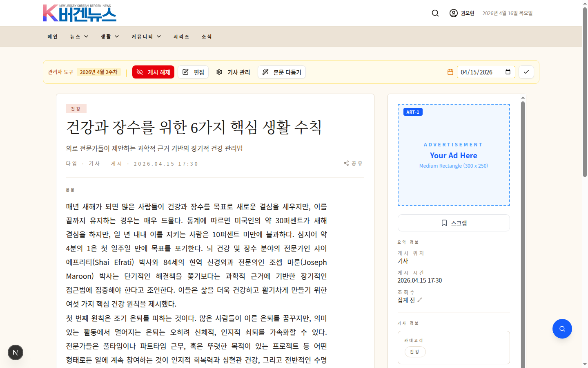Select the 시리즈 menu item
The width and height of the screenshot is (588, 368).
tap(181, 36)
